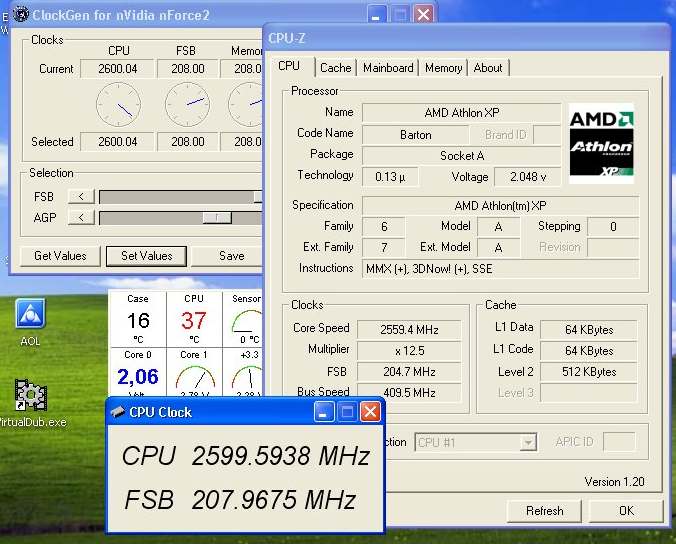Click the Save button in ClockGen
This screenshot has width=676, height=544.
point(227,256)
